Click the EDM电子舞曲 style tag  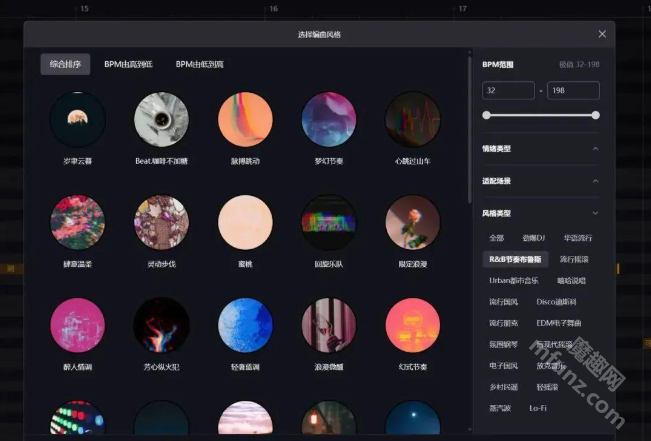click(x=557, y=323)
